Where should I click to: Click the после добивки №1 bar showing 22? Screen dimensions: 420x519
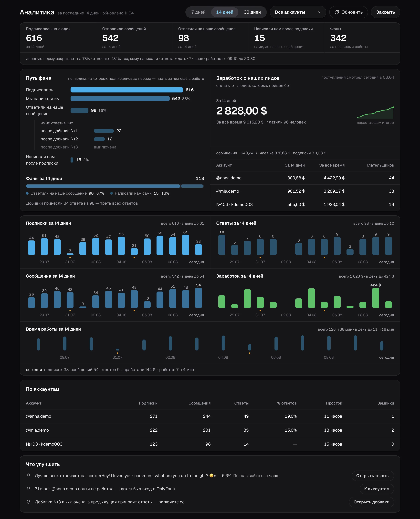pos(104,131)
